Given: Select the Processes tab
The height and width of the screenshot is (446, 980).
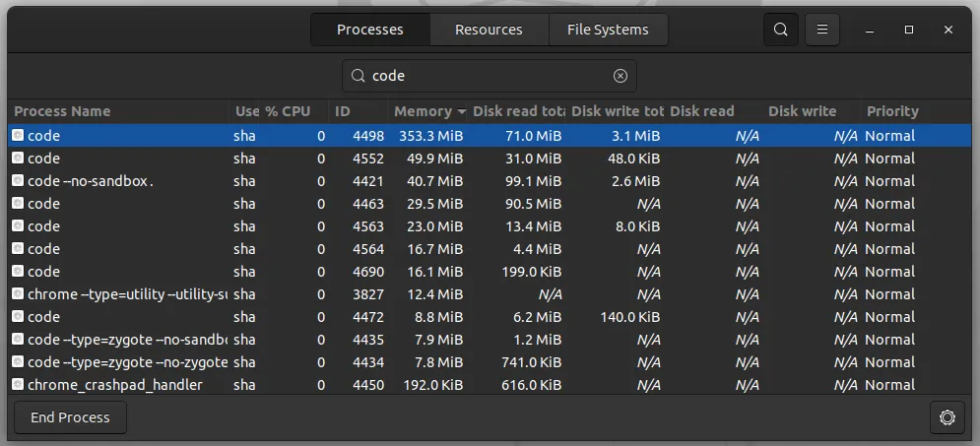Looking at the screenshot, I should tap(370, 30).
